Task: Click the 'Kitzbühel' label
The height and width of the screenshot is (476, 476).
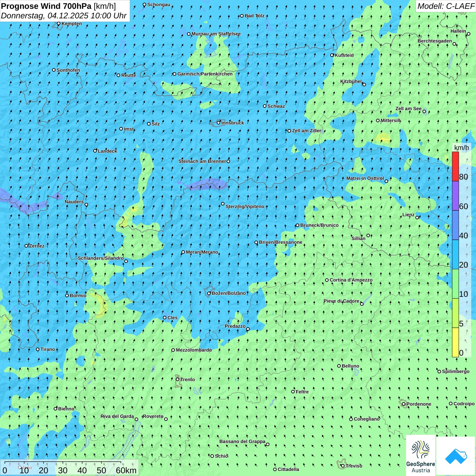Action: click(351, 81)
